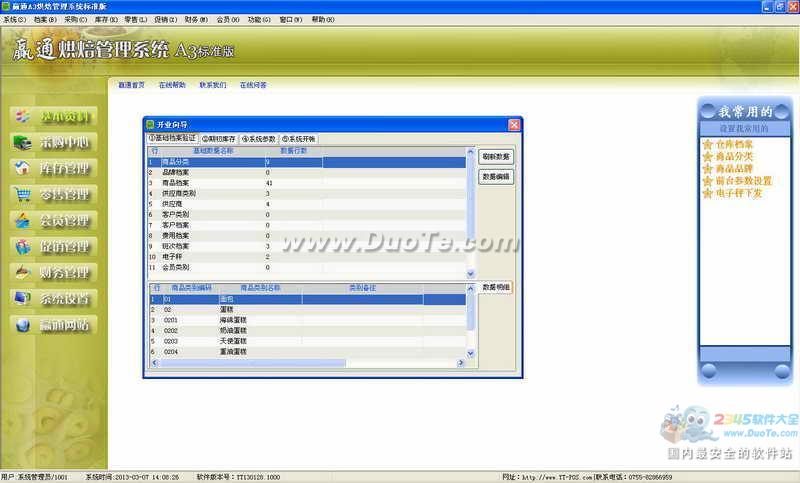Click the 数据行数 column header
Viewport: 800px width, 483px height.
tap(293, 151)
